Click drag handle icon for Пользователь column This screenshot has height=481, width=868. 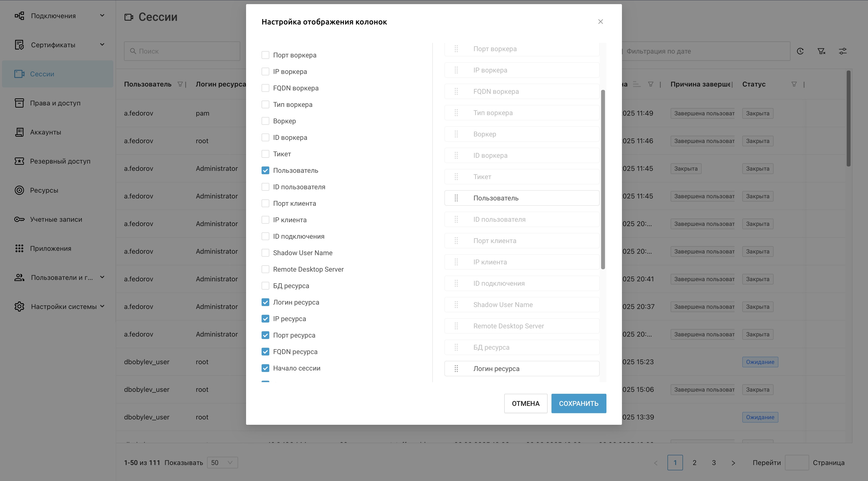pos(456,198)
